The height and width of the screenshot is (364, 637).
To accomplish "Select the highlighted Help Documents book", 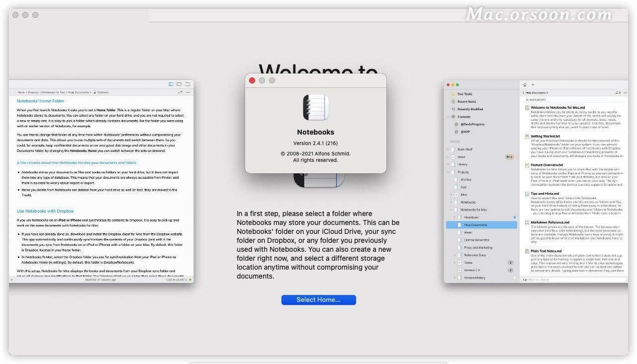I will (481, 225).
